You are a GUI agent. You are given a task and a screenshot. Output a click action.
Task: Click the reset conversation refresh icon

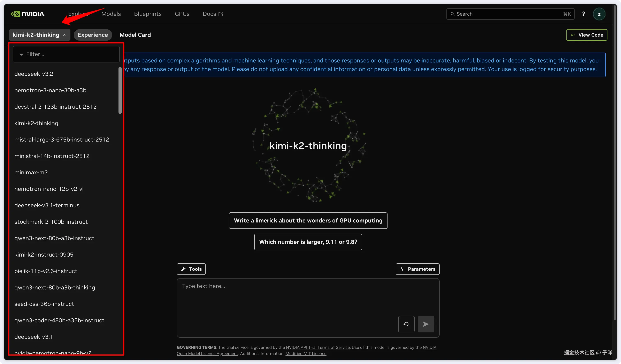[406, 324]
